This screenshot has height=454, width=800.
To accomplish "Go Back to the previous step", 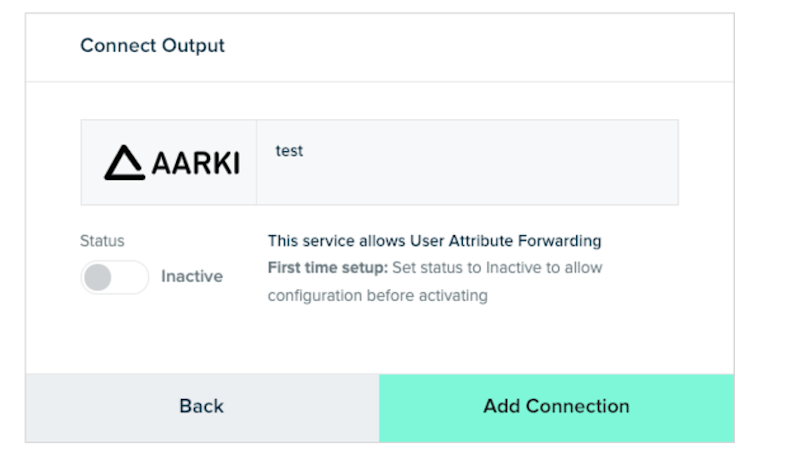I will (x=202, y=408).
